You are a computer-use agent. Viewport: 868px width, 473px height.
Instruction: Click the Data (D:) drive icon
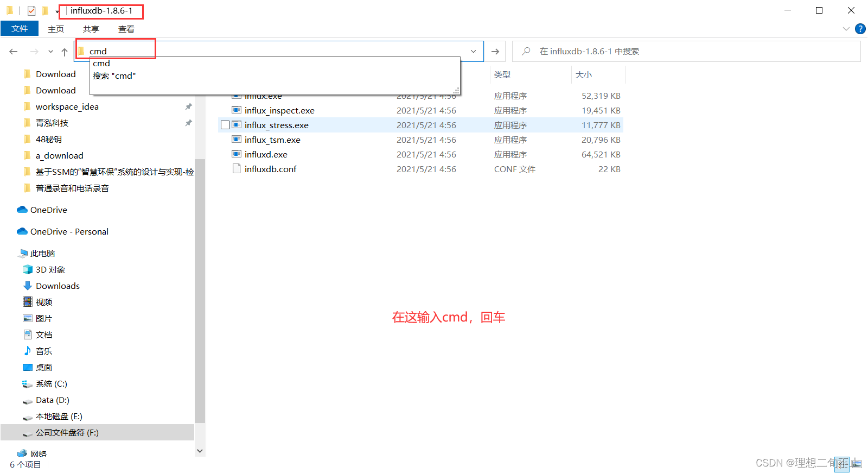(28, 401)
